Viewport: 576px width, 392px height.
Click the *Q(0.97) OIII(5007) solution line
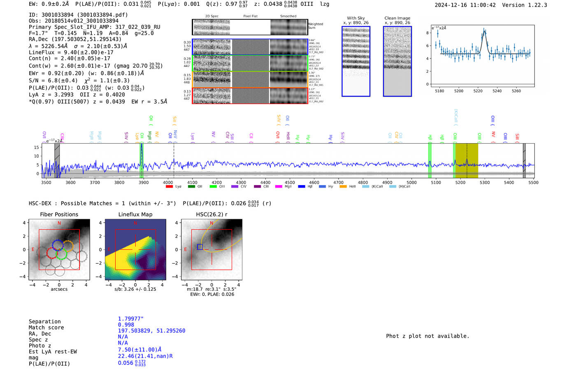tap(98, 102)
